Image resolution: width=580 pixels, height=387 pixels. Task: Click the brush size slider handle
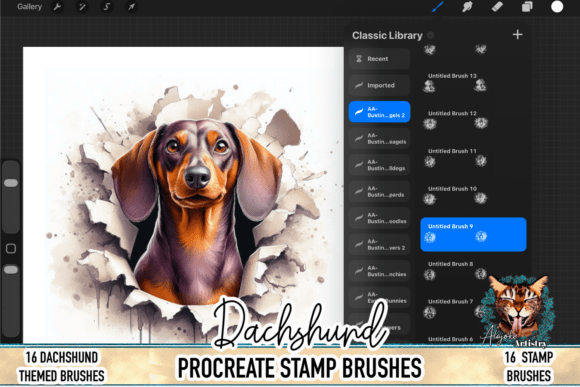11,183
